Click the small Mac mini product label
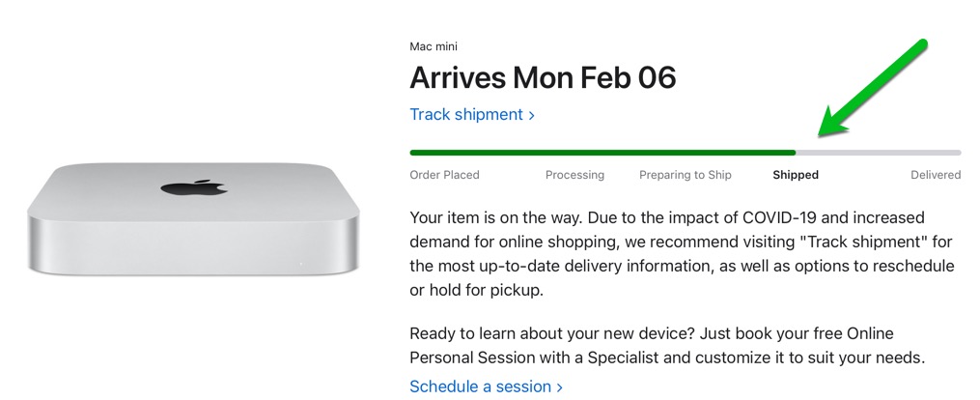980x400 pixels. tap(434, 45)
